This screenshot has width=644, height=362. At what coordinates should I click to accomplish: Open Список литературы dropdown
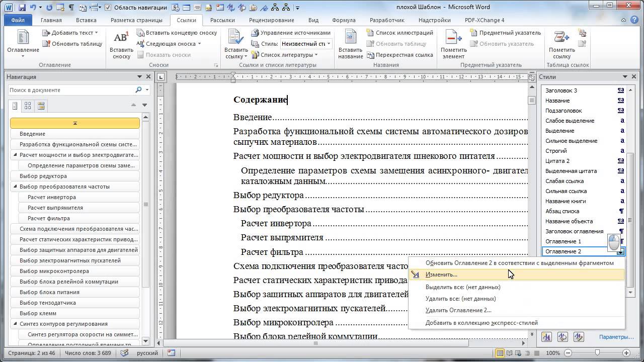(284, 55)
